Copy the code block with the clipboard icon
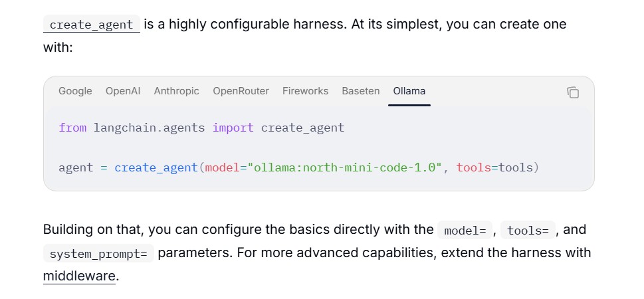This screenshot has height=299, width=644. point(573,92)
